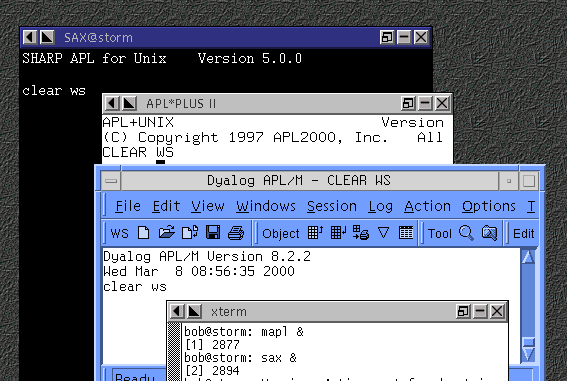Click the del (down triangle) Object icon

(383, 232)
